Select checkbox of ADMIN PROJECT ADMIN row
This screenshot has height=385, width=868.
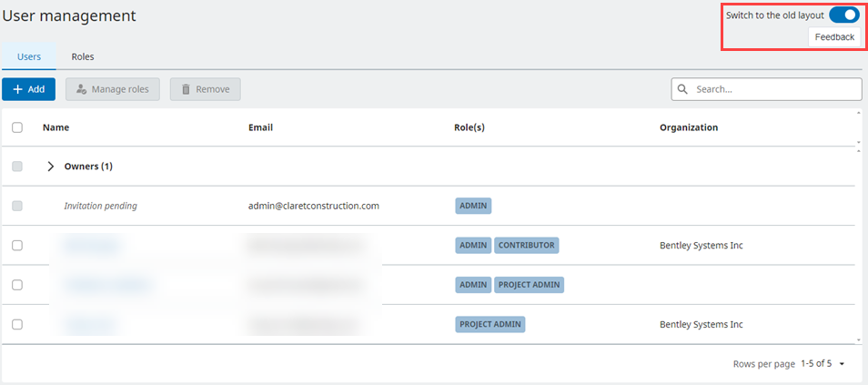coord(17,285)
